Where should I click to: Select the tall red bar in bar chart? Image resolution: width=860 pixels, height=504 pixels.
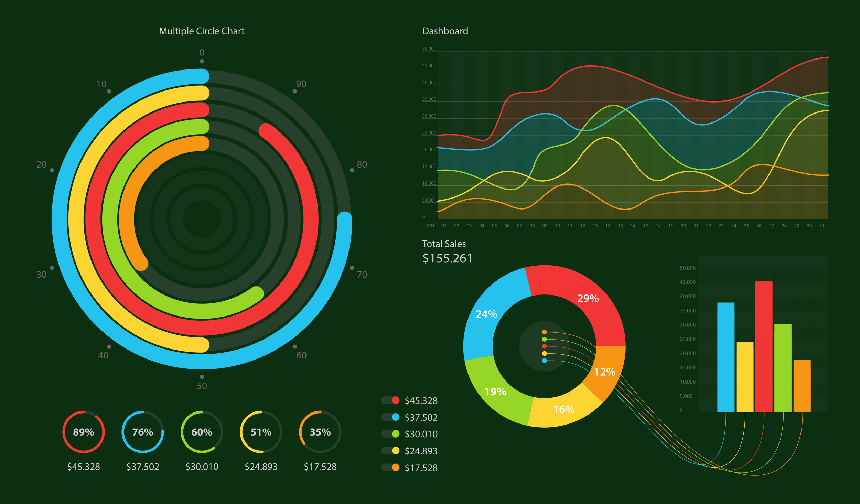764,347
